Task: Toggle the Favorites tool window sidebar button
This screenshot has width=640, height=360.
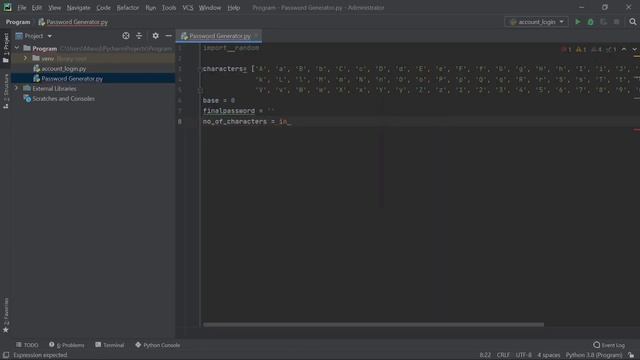Action: pos(6,315)
